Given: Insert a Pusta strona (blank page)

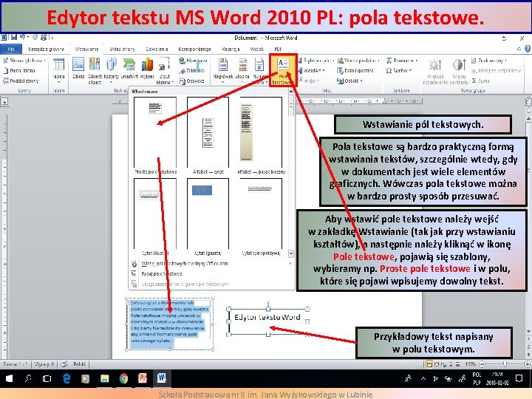Looking at the screenshot, I should (19, 71).
